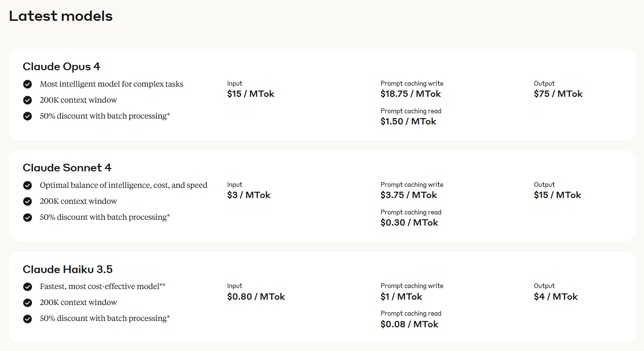Click checkmark icon beside Most intelligent model

tap(28, 84)
